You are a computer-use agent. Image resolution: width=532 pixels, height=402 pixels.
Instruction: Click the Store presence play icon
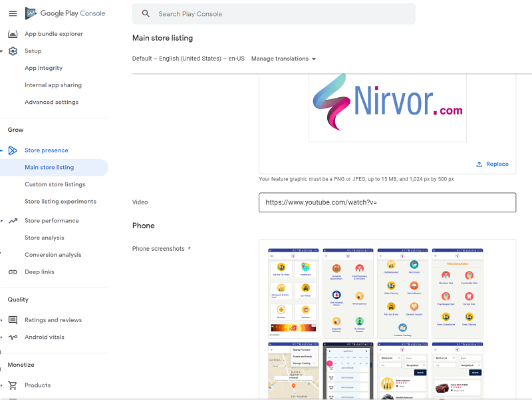tap(13, 150)
